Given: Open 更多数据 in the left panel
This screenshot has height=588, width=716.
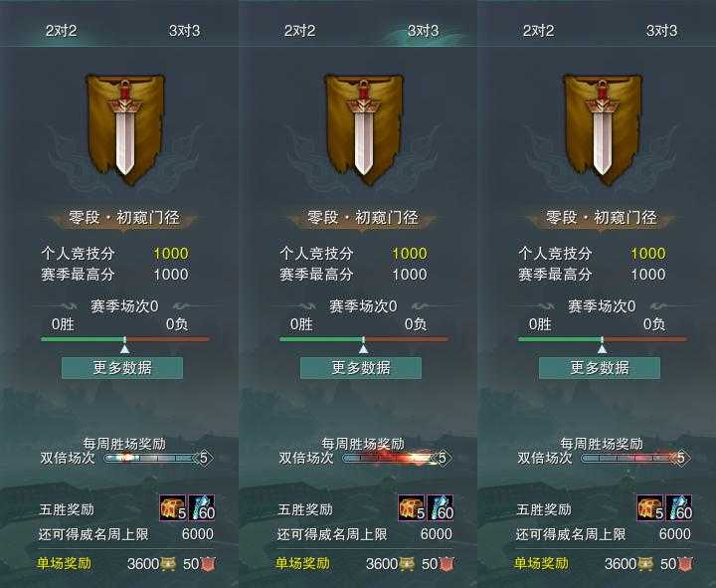Looking at the screenshot, I should pos(122,368).
